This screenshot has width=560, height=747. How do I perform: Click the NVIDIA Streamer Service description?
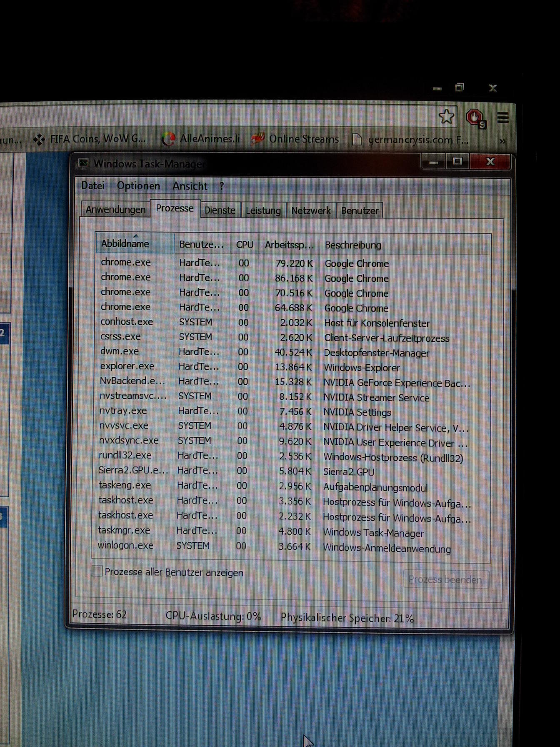(376, 398)
